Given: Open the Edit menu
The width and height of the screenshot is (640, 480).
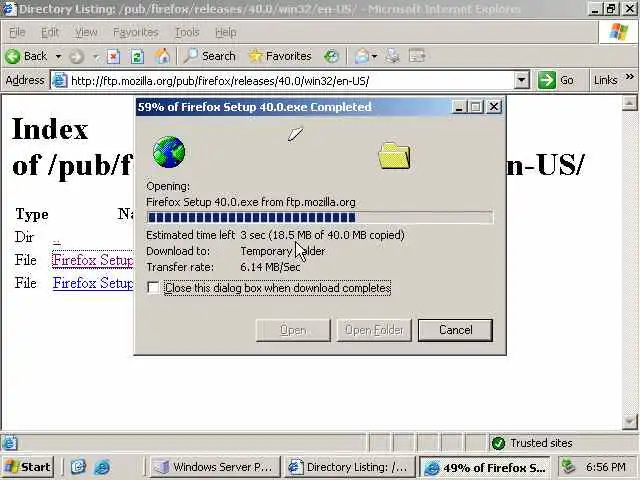Looking at the screenshot, I should (50, 32).
